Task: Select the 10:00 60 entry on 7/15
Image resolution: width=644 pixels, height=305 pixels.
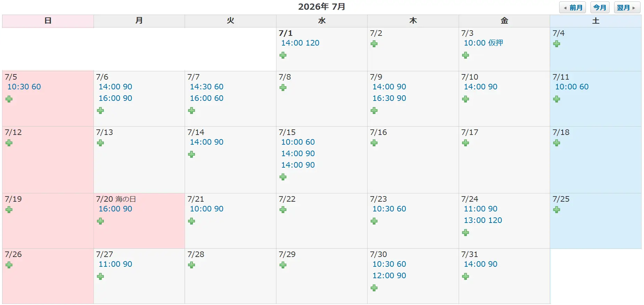Action: (x=298, y=142)
